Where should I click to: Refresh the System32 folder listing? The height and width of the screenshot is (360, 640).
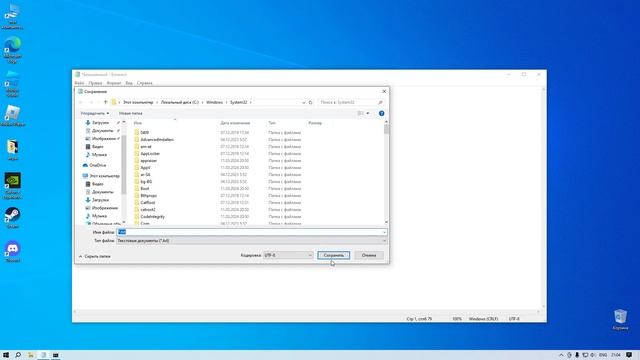coord(311,102)
